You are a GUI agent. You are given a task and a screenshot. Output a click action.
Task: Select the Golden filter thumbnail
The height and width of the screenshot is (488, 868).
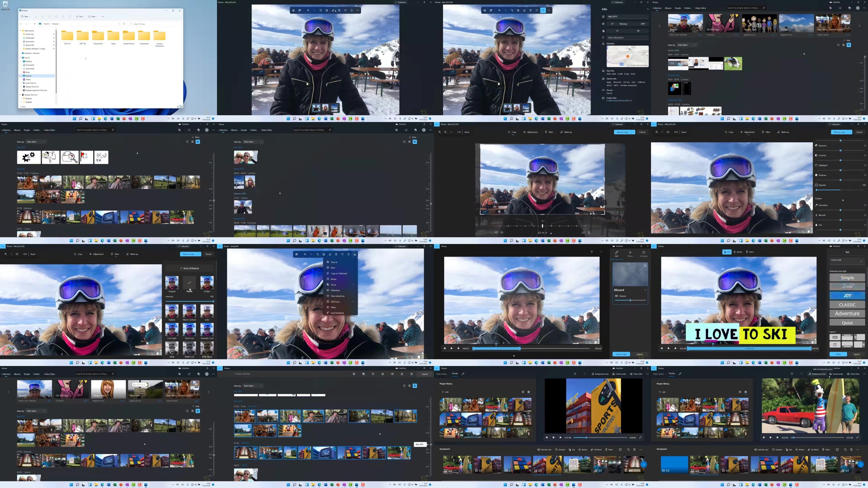207,282
